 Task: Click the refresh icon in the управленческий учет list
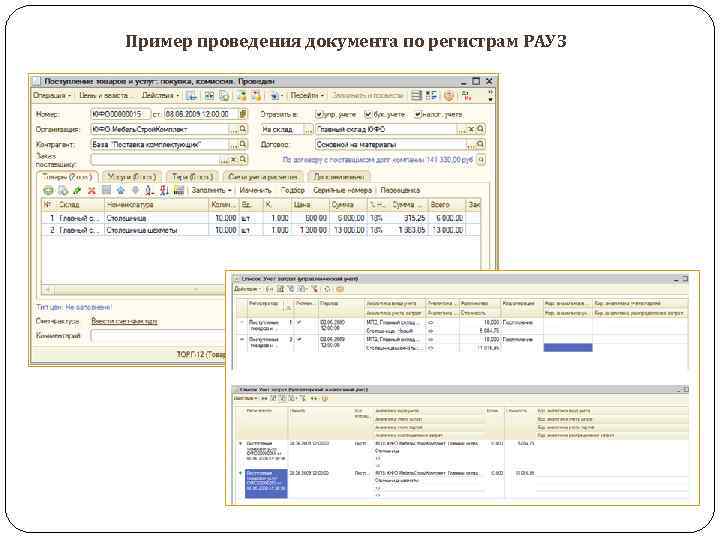click(327, 289)
